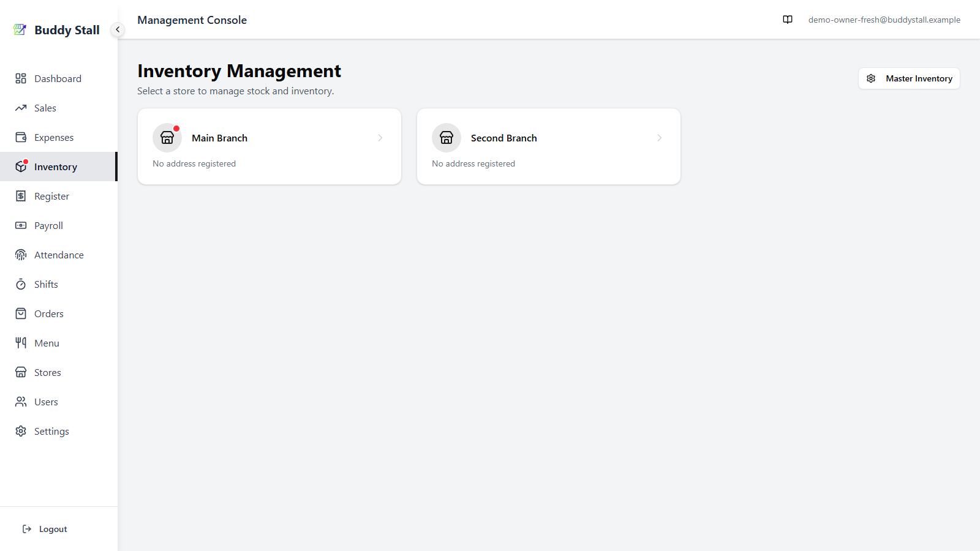
Task: Collapse sidebar with the chevron button
Action: (x=118, y=29)
